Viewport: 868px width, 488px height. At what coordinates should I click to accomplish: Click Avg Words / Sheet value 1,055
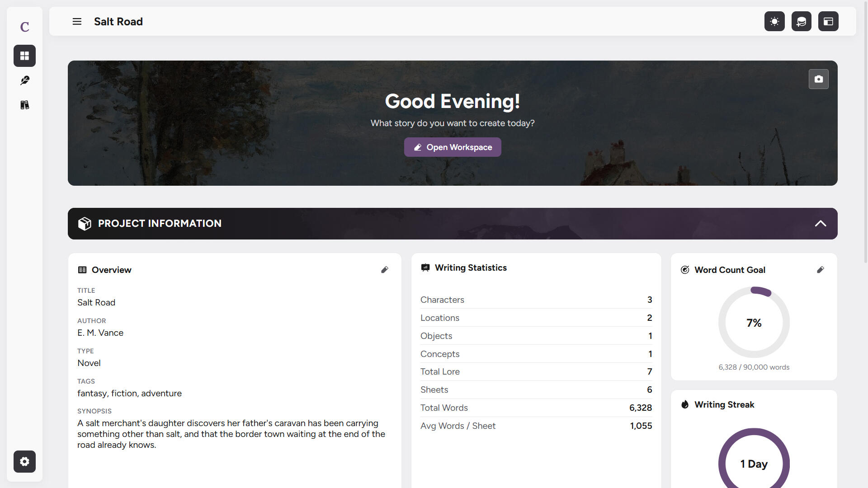(x=641, y=426)
